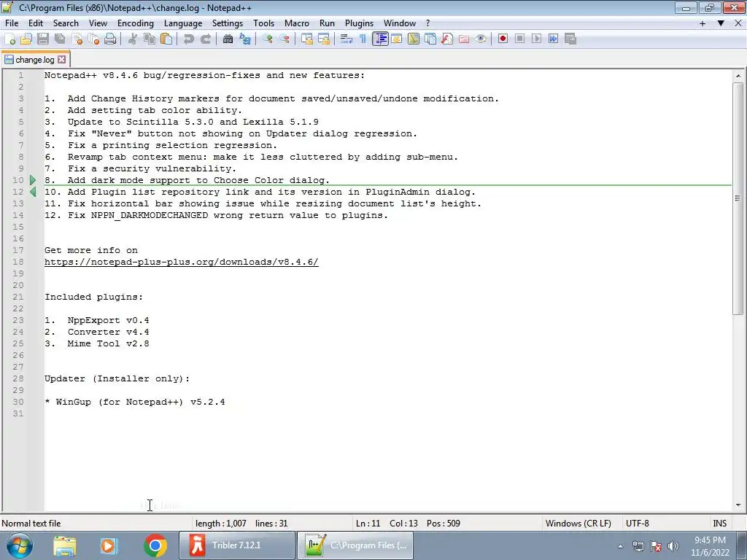The image size is (747, 560).
Task: Click the plus button beside the menu bar
Action: [x=703, y=23]
